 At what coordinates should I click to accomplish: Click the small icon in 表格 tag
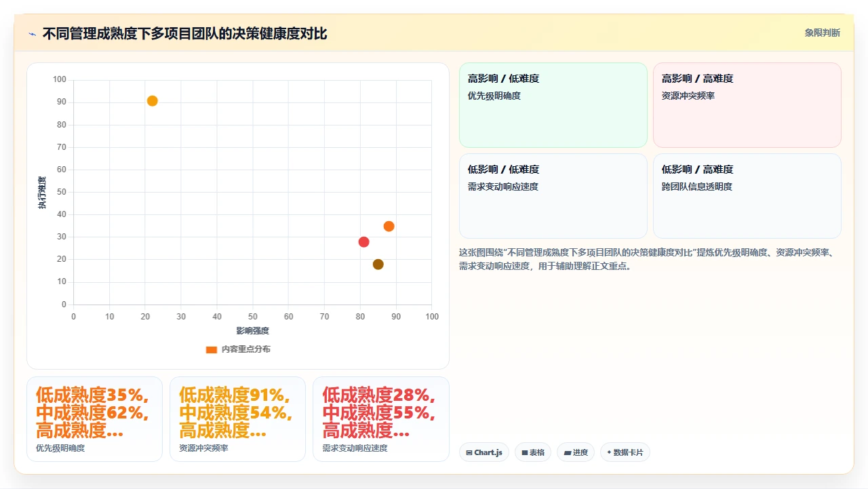click(x=525, y=452)
